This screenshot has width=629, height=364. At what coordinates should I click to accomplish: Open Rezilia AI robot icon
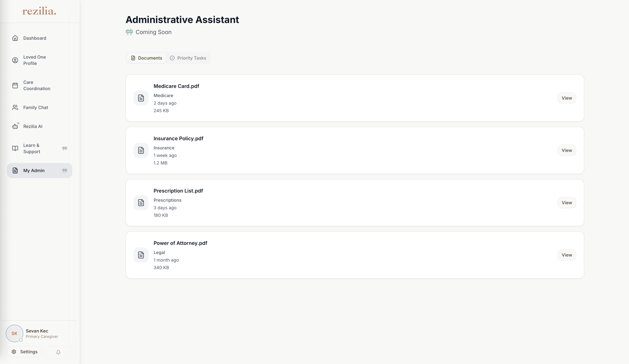pyautogui.click(x=15, y=126)
